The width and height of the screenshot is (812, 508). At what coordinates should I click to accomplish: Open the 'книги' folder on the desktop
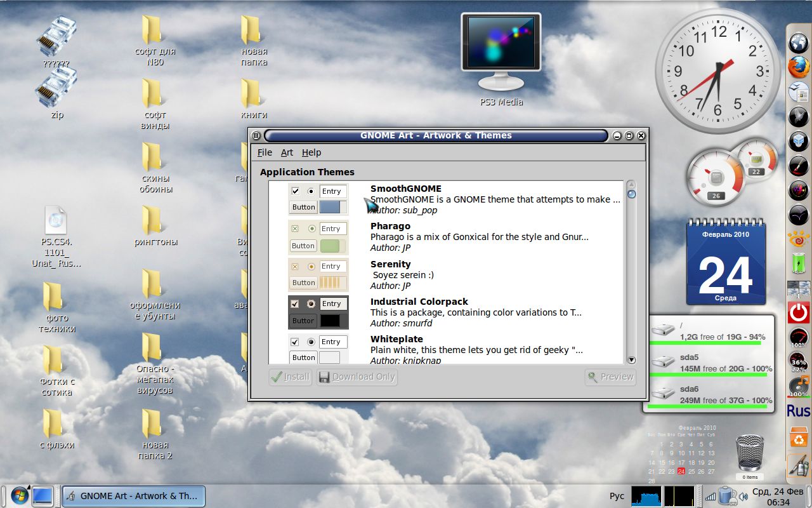pyautogui.click(x=253, y=98)
